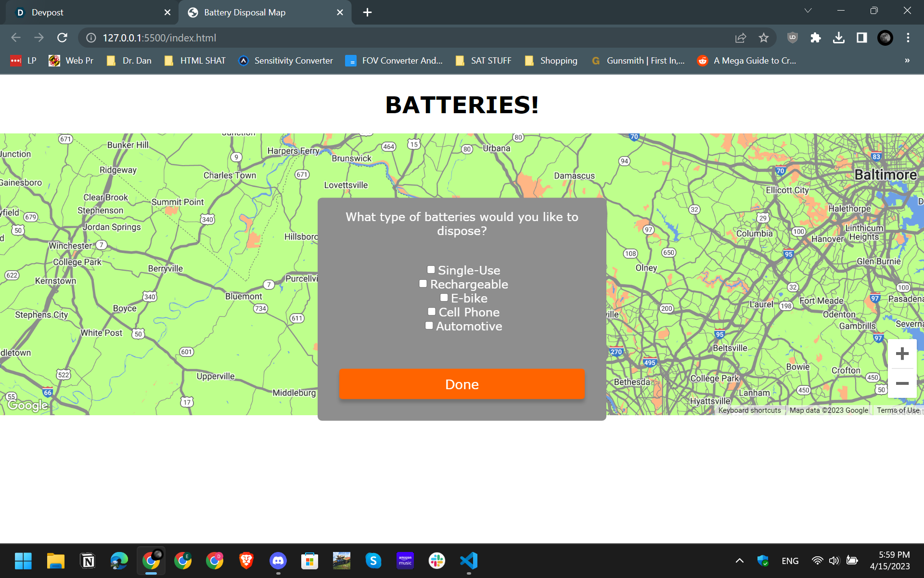Tick the Automotive checkbox
Screen dimensions: 924x578
pyautogui.click(x=429, y=326)
